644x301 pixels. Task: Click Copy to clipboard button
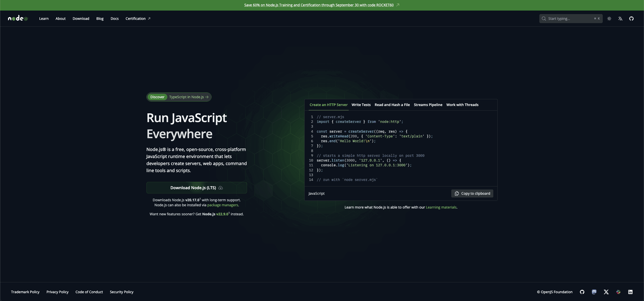click(x=472, y=193)
